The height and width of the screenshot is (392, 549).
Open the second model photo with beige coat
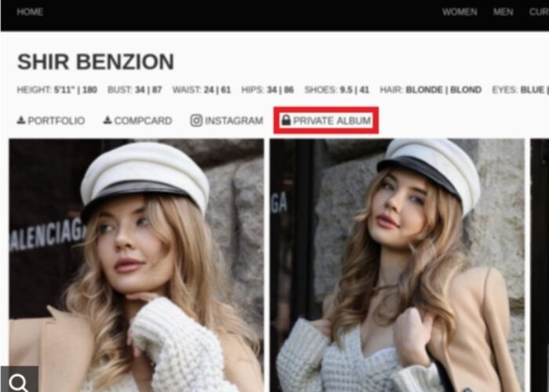[397, 265]
